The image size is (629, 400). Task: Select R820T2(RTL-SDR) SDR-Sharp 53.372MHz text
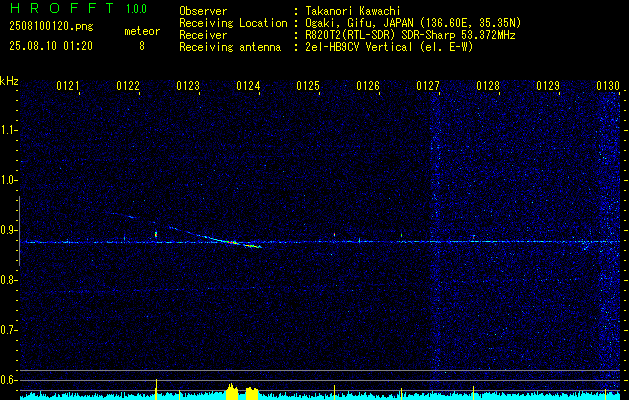click(x=410, y=35)
